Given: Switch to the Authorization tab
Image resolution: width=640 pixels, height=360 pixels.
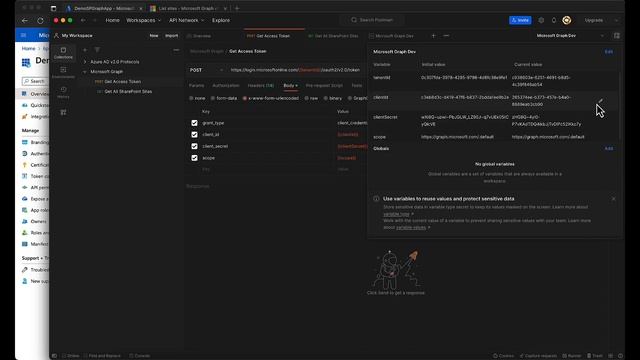Looking at the screenshot, I should 226,86.
